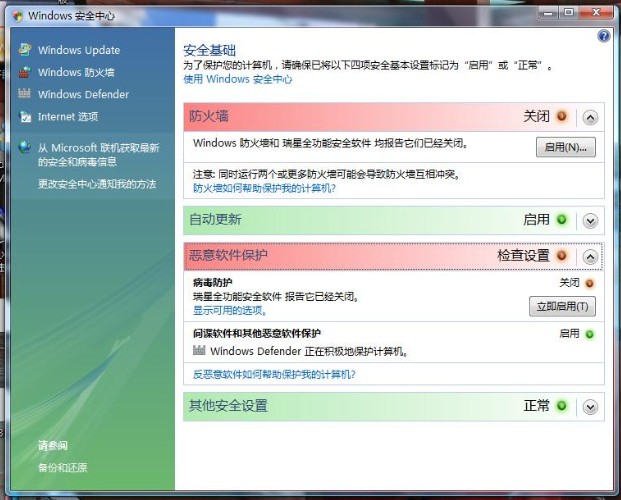Image resolution: width=621 pixels, height=500 pixels.
Task: Click the 检查设置 status text
Action: point(523,256)
